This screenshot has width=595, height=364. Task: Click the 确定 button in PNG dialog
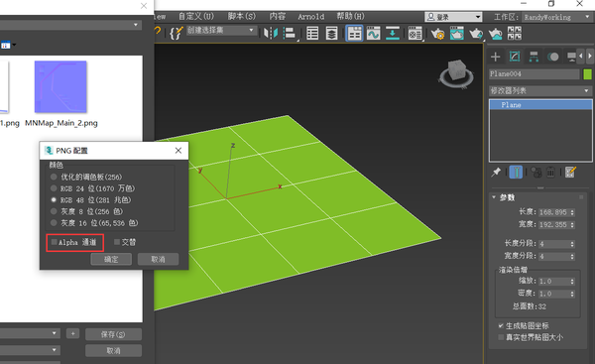111,259
